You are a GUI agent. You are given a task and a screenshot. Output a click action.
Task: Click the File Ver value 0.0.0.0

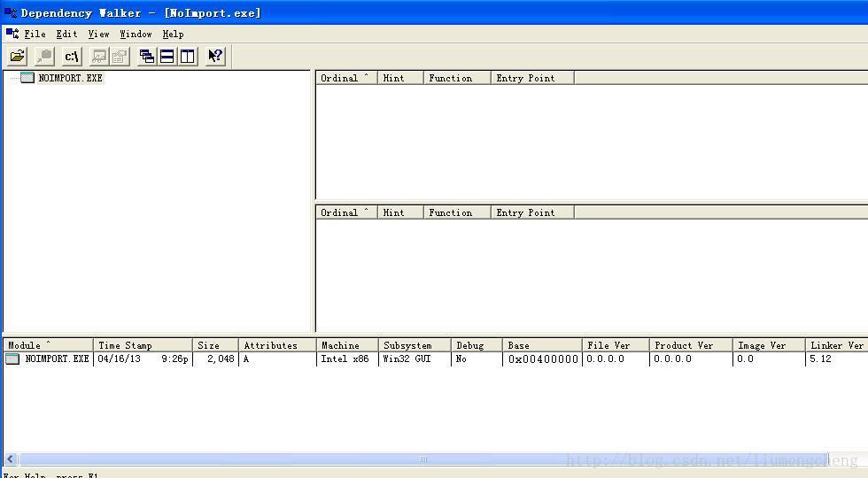pyautogui.click(x=605, y=359)
